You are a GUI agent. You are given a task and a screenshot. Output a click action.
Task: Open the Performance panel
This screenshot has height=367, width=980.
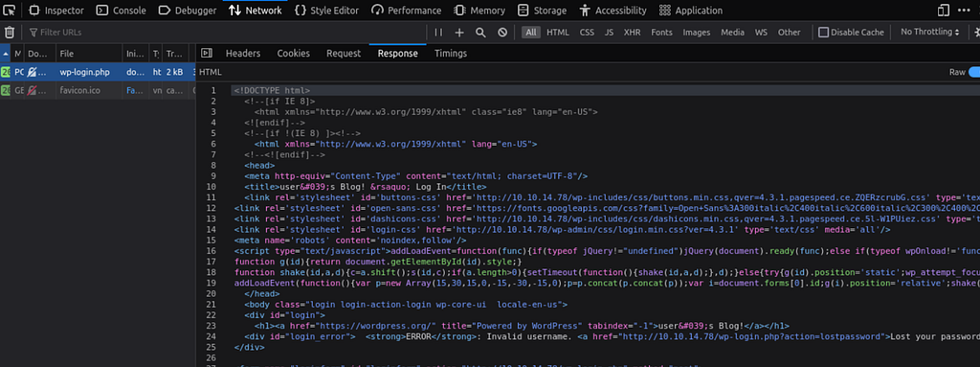pos(406,10)
